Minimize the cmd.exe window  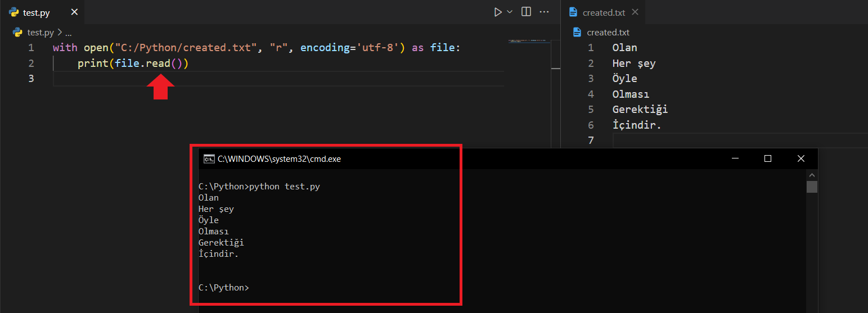click(735, 159)
